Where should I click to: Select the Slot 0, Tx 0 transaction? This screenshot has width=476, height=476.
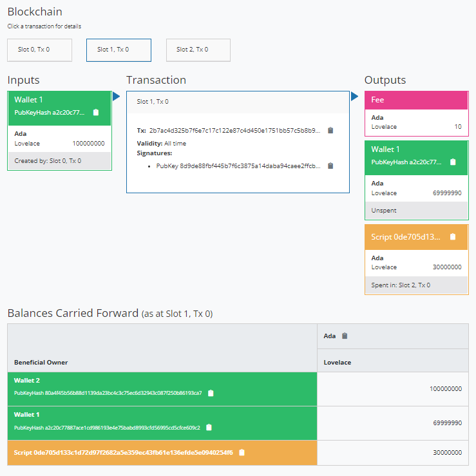(39, 50)
